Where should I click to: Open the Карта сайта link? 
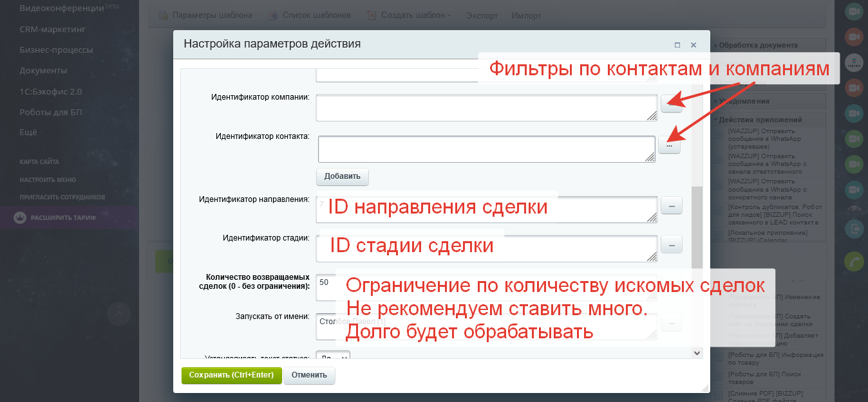39,162
